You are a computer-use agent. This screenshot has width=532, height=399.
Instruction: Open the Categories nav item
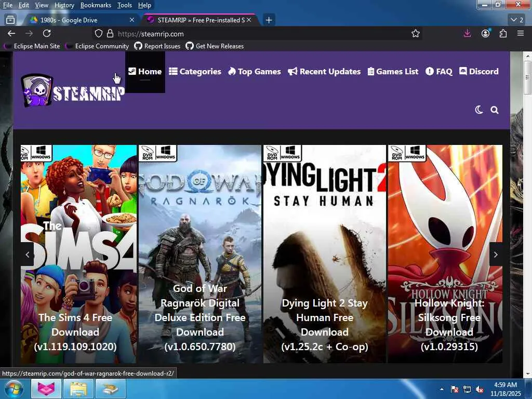coord(195,72)
